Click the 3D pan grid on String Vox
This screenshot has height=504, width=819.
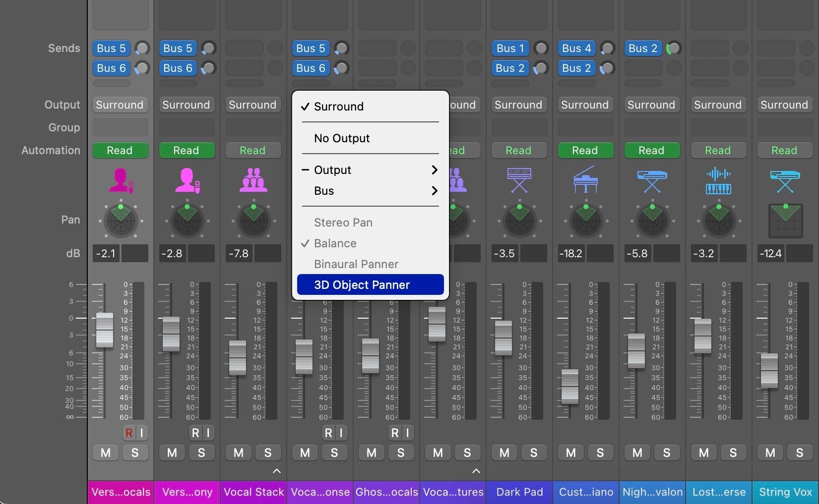[786, 221]
